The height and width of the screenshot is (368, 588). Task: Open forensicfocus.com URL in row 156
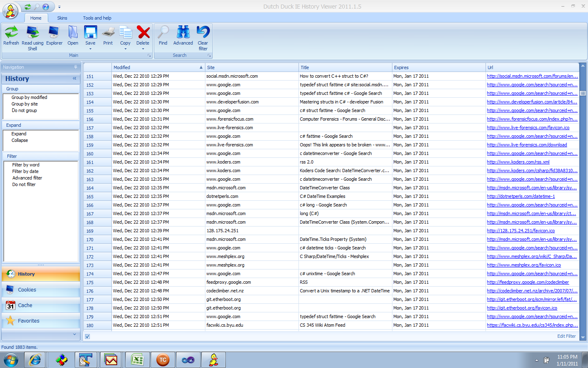coord(532,119)
